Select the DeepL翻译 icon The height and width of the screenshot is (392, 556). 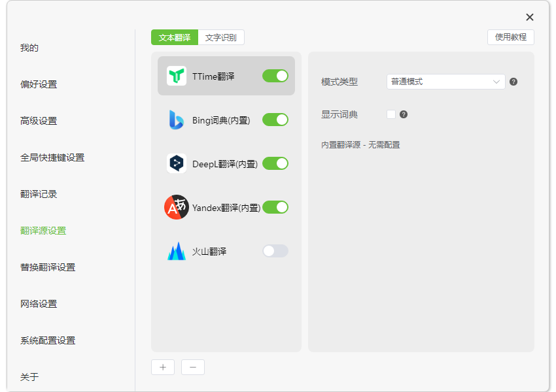tap(175, 163)
